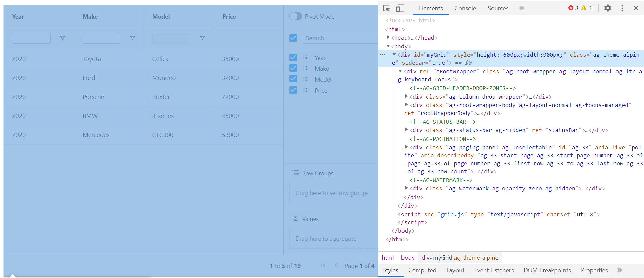Select the Toyota cell
The image size is (644, 278).
coord(92,59)
